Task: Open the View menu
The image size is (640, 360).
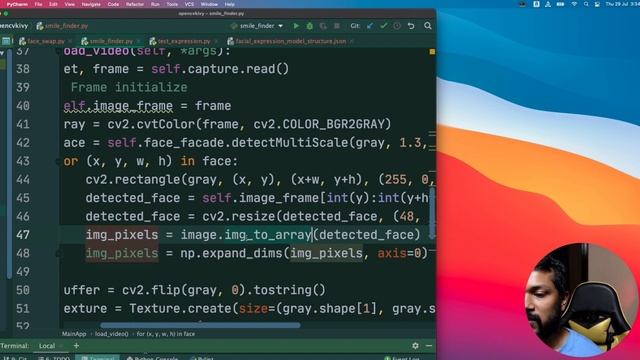Action: coord(70,4)
